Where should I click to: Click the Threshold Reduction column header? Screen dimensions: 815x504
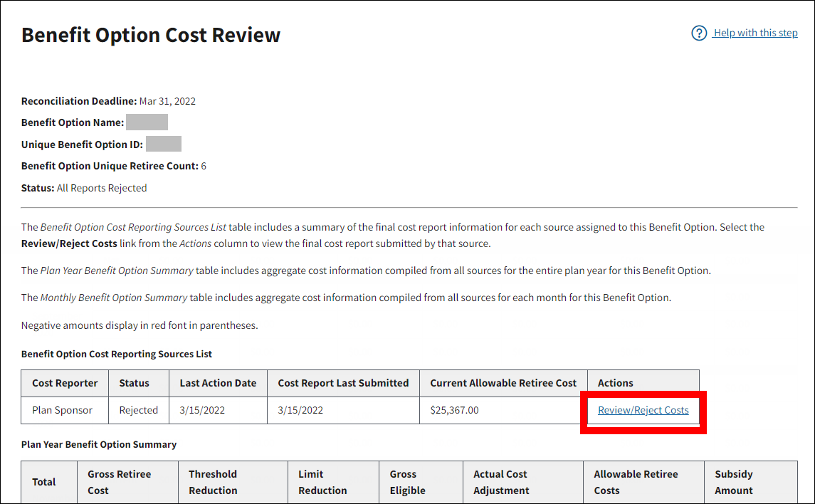(x=213, y=482)
